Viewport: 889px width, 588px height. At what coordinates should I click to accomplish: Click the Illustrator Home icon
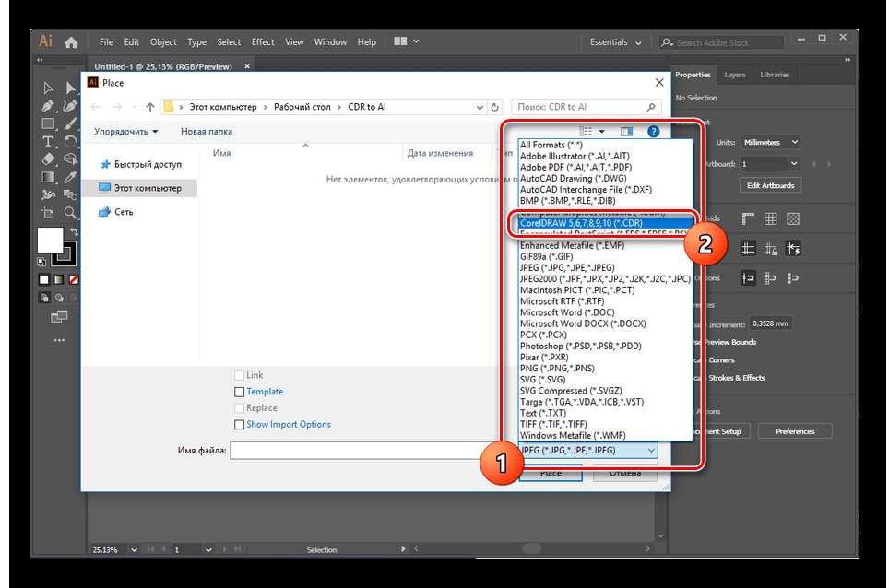71,42
